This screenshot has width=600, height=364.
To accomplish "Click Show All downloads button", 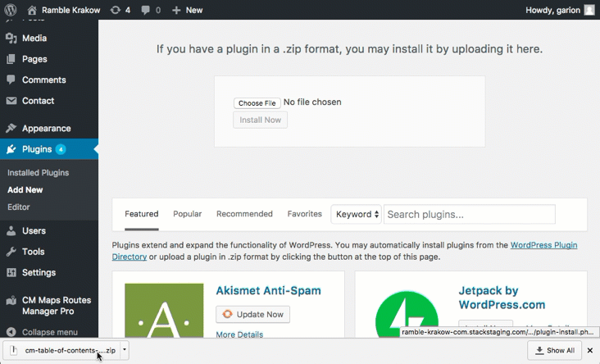I will click(x=554, y=350).
